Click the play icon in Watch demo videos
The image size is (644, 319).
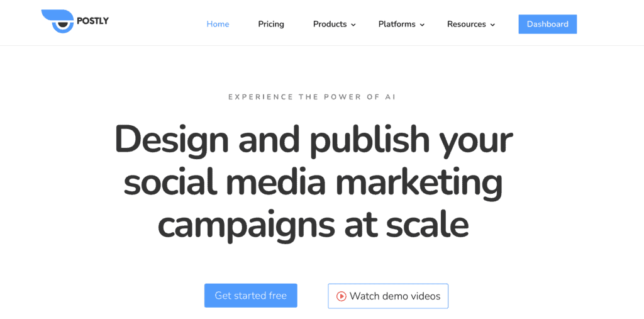coord(341,296)
